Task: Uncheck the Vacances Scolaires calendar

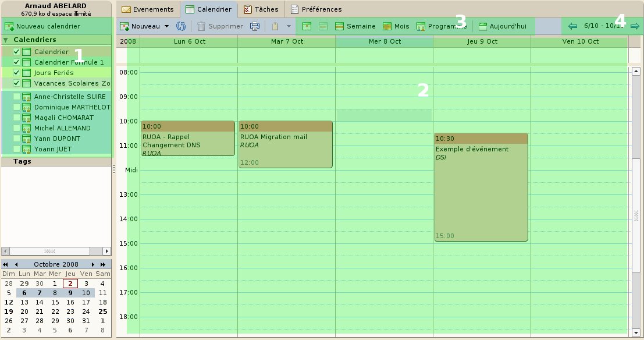Action: point(16,83)
